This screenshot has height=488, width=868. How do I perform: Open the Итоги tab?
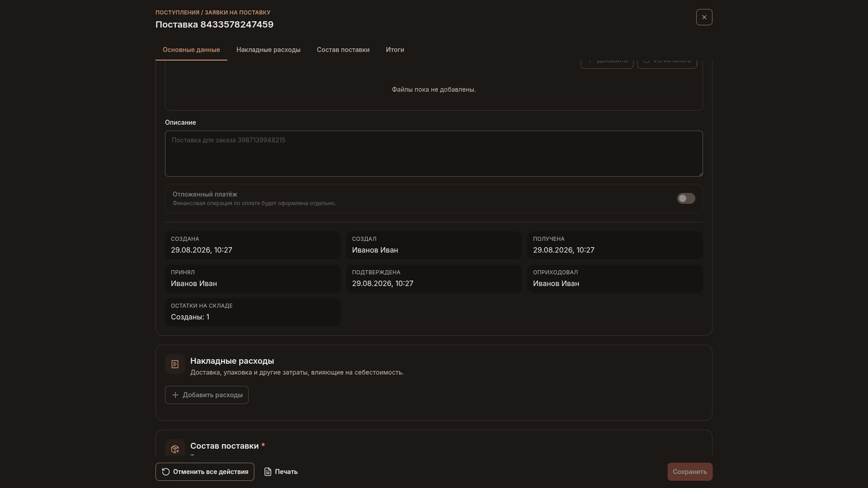(x=395, y=50)
